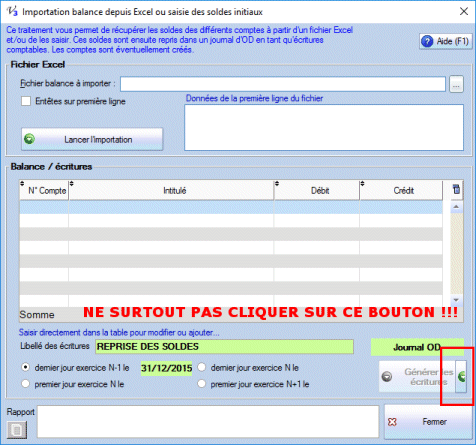Sort table by Débit column header
Viewport: 476px width, 445px height.
tap(317, 190)
